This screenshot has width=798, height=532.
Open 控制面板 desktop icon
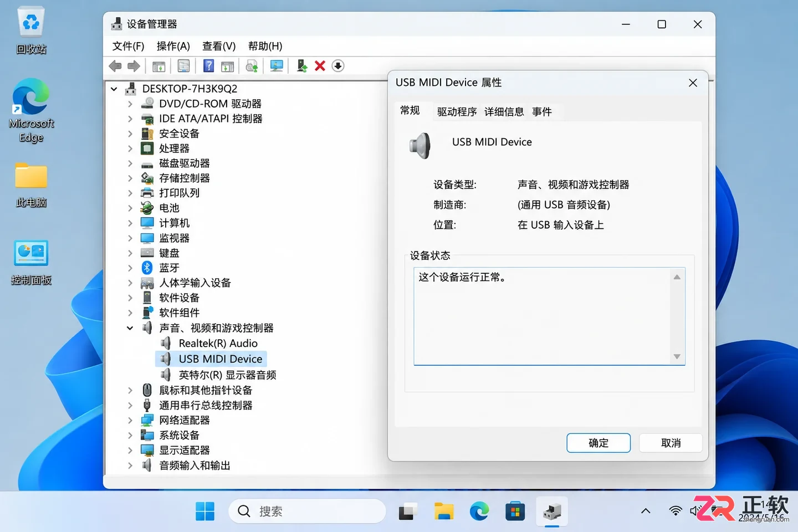pos(31,262)
